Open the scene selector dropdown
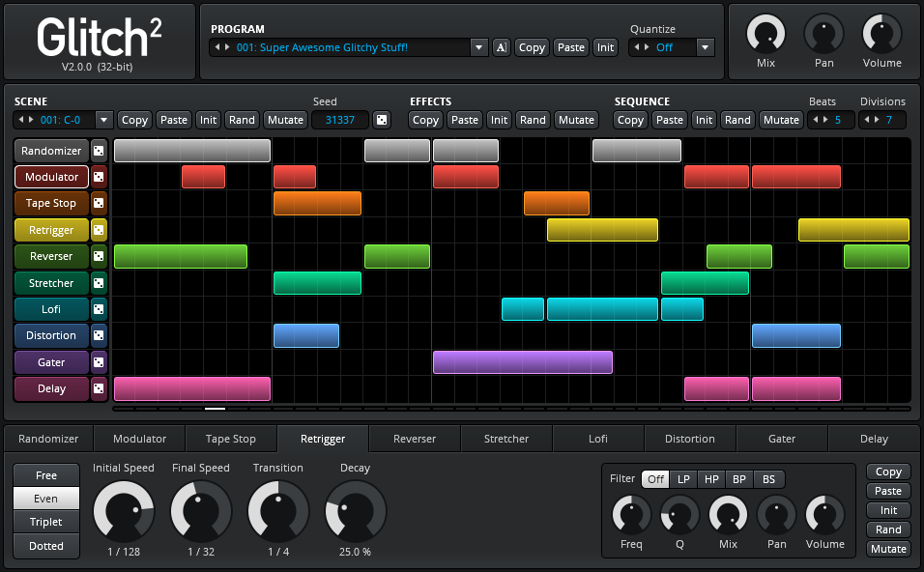The width and height of the screenshot is (924, 572). pos(103,120)
